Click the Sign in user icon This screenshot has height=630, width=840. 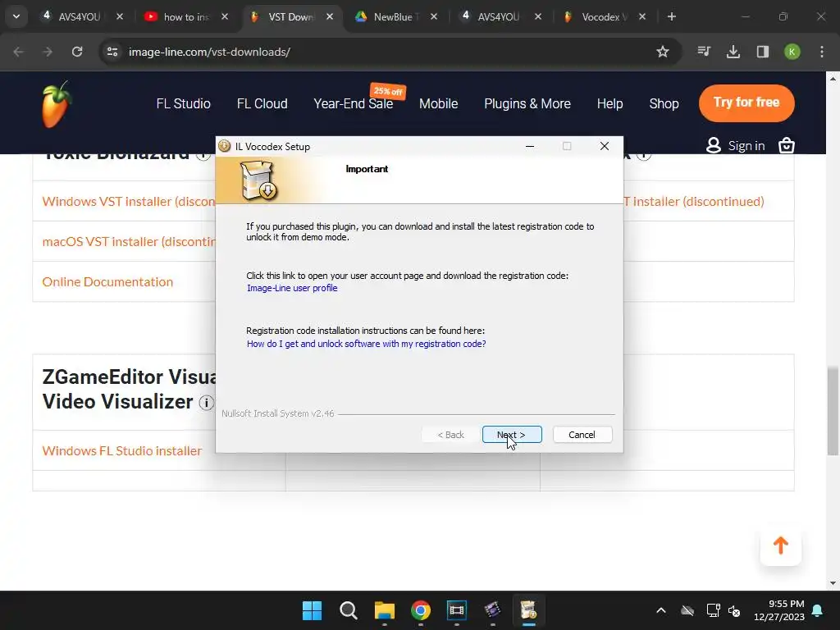(713, 145)
